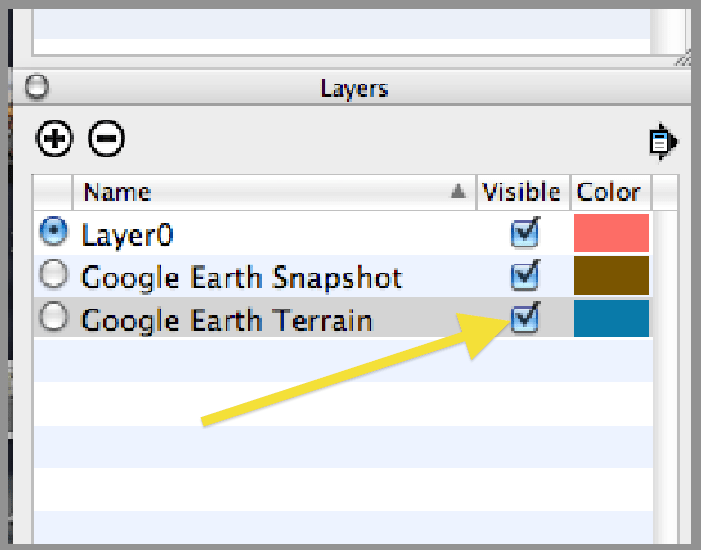This screenshot has width=701, height=550.
Task: Set Google Earth Terrain as active layer
Action: pos(53,318)
